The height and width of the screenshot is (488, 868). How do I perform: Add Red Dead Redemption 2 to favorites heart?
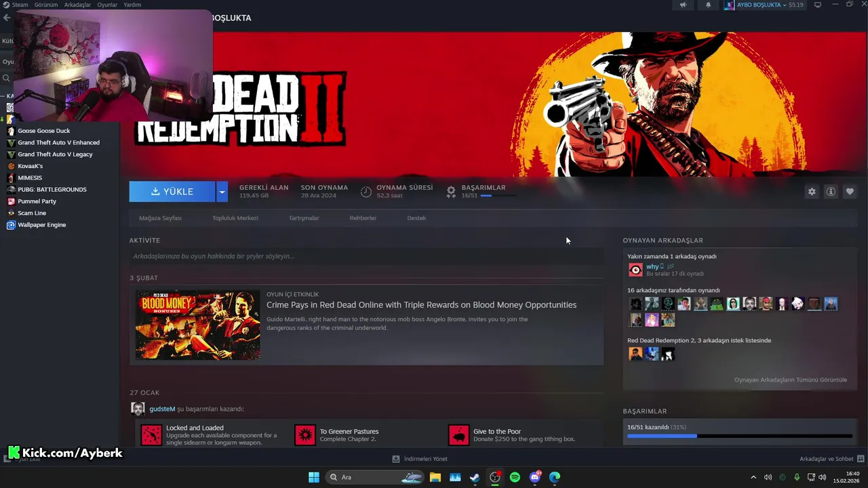pos(850,192)
